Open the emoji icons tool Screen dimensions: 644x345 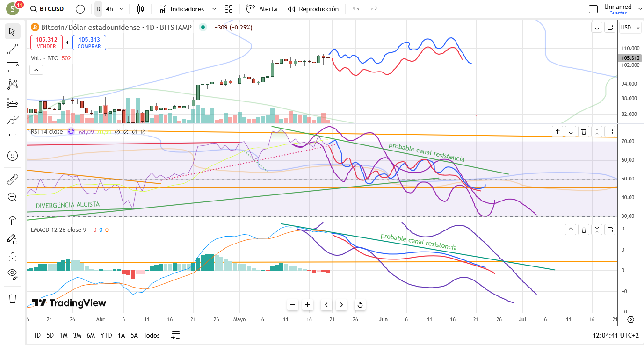pyautogui.click(x=13, y=156)
